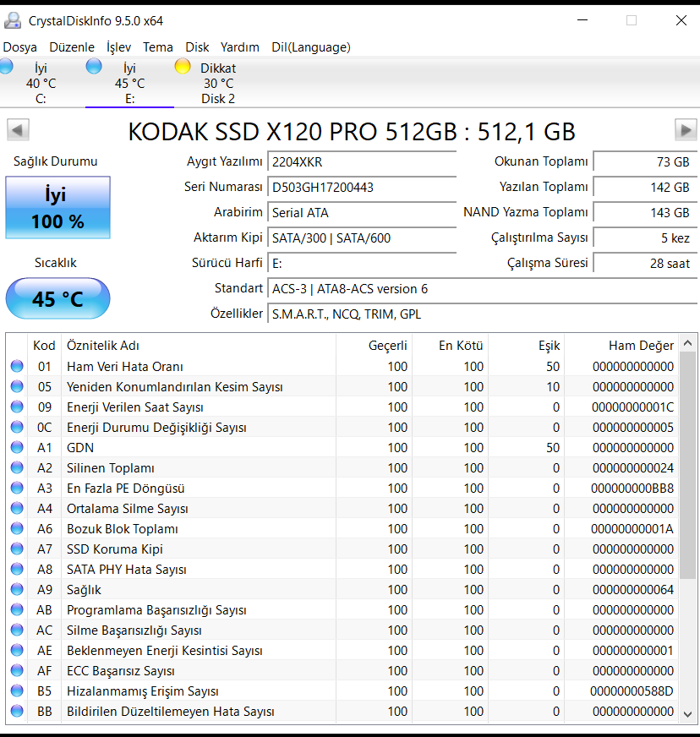Click the status dot for attribute 0C
The height and width of the screenshot is (737, 700).
(x=17, y=427)
